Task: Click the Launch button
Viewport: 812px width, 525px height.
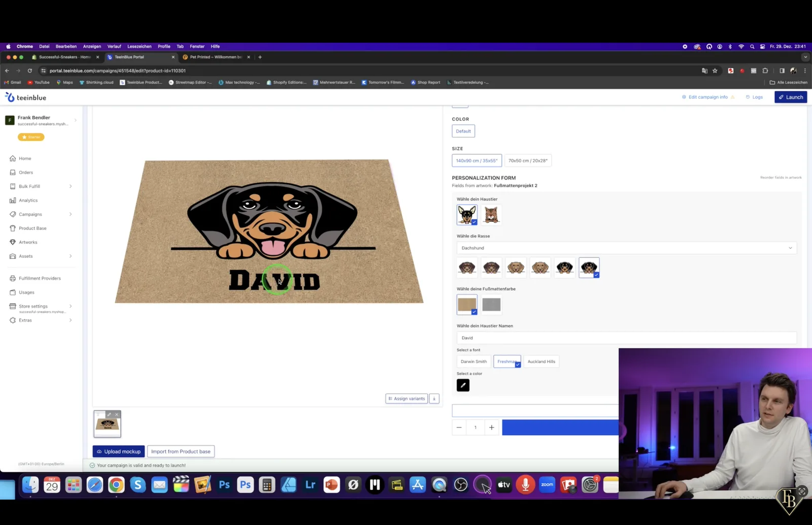Action: 791,97
